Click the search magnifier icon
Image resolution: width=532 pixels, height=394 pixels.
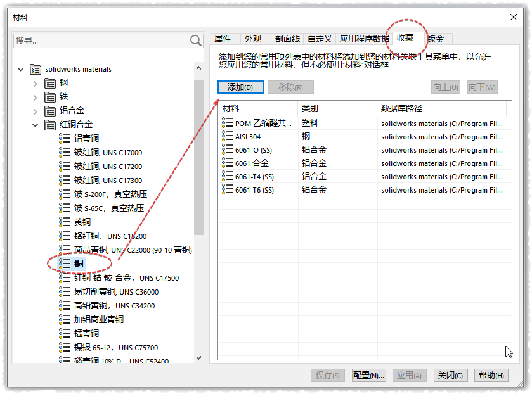tap(195, 41)
